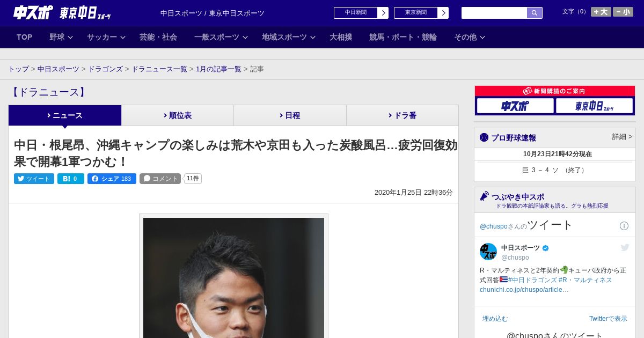This screenshot has width=644, height=338.
Task: Expand the 一般スポーツ dropdown menu
Action: [221, 37]
